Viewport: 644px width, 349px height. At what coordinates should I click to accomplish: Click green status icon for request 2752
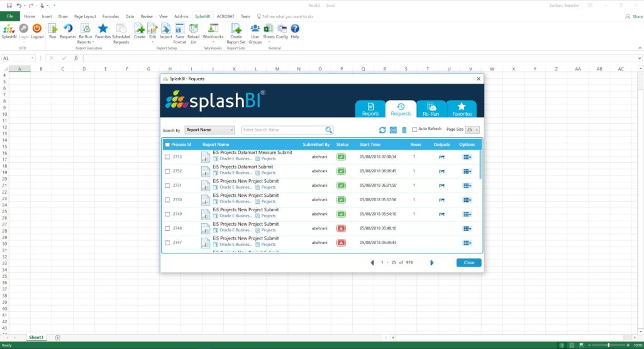coord(341,171)
